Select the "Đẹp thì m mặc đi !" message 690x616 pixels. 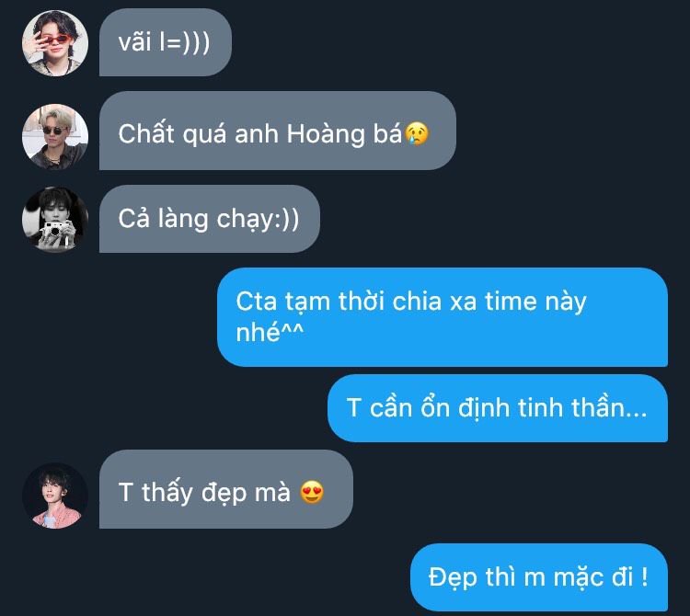pos(539,577)
